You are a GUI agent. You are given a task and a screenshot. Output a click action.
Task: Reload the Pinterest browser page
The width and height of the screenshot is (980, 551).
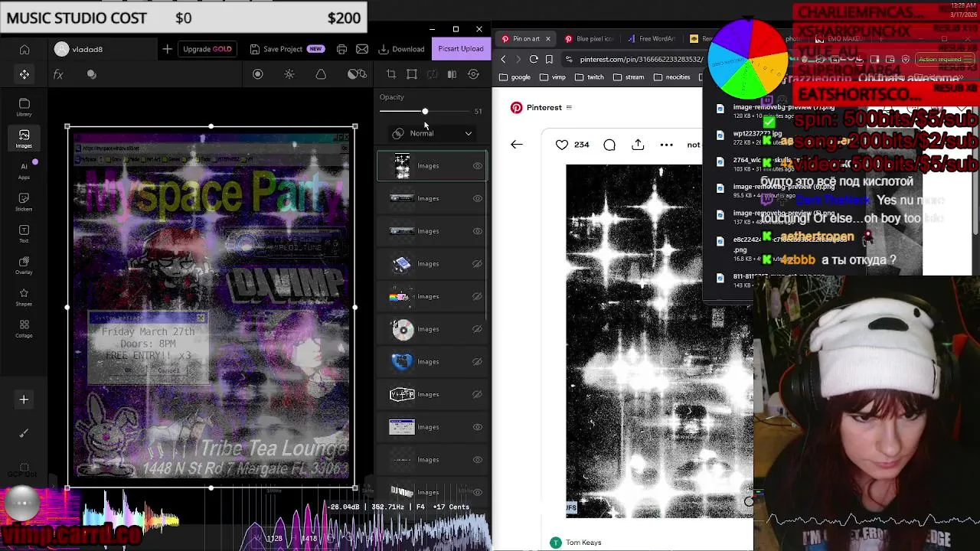(534, 59)
